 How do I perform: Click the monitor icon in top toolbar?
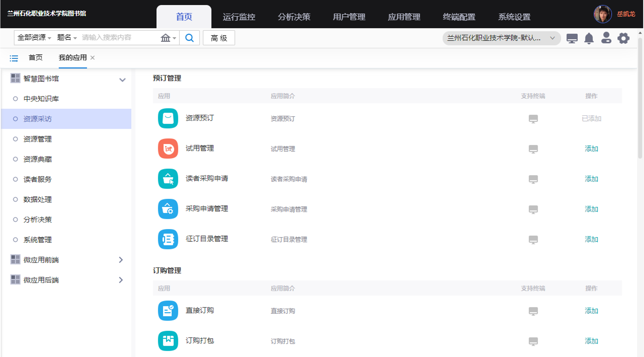pos(572,39)
